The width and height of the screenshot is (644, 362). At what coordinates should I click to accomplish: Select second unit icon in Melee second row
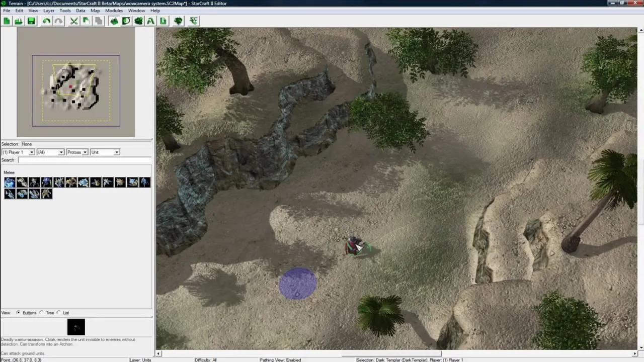22,194
